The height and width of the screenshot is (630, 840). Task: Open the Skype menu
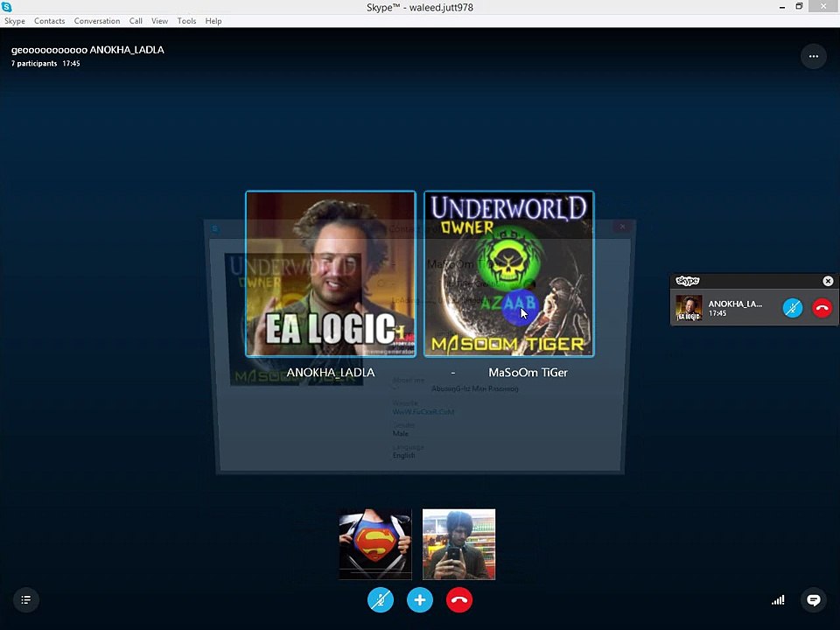[15, 21]
